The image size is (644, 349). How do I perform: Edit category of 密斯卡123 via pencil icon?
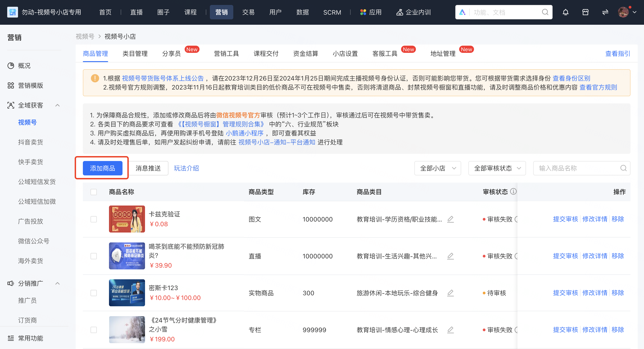pos(450,293)
